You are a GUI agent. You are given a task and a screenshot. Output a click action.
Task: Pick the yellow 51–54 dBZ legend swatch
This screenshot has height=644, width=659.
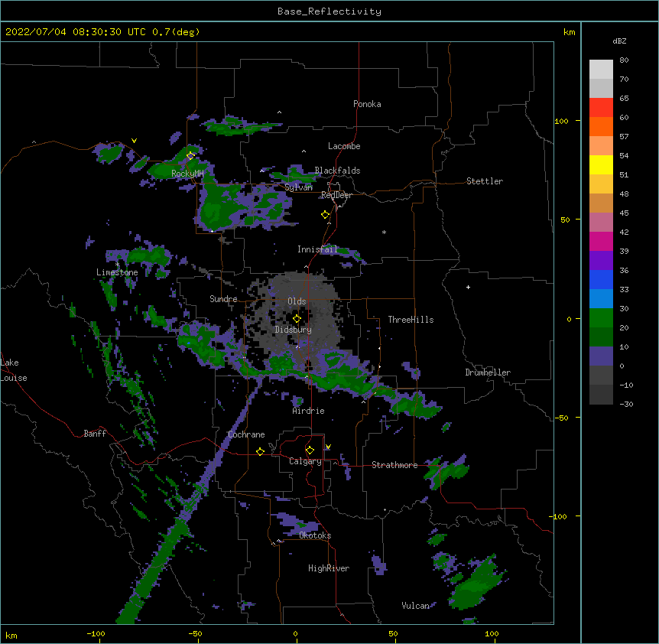[601, 164]
